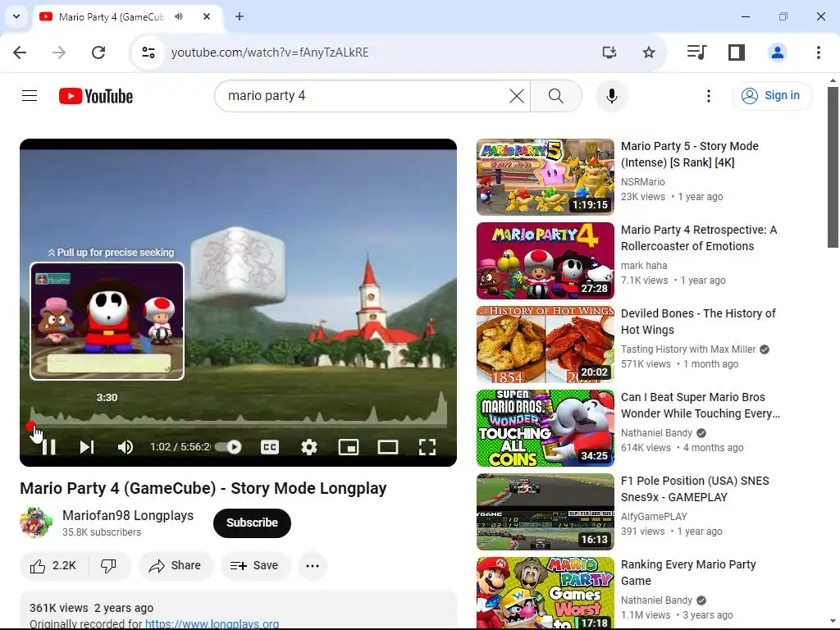Seek on the video progress bar
Viewport: 840px width, 630px height.
tap(239, 427)
